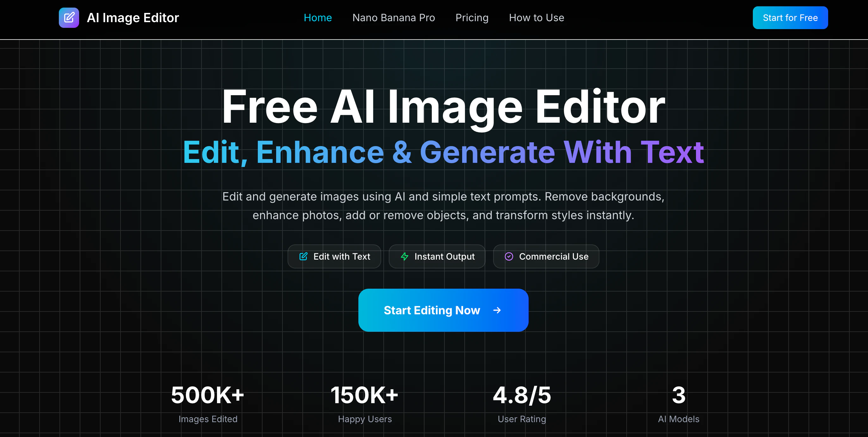Viewport: 868px width, 437px height.
Task: Click the AI Image Editor logo icon
Action: coord(69,17)
